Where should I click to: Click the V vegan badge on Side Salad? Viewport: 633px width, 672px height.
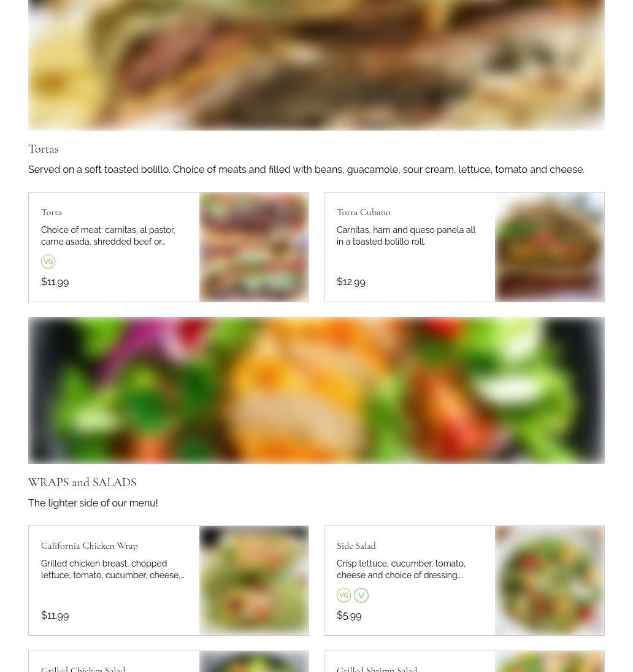coord(361,595)
